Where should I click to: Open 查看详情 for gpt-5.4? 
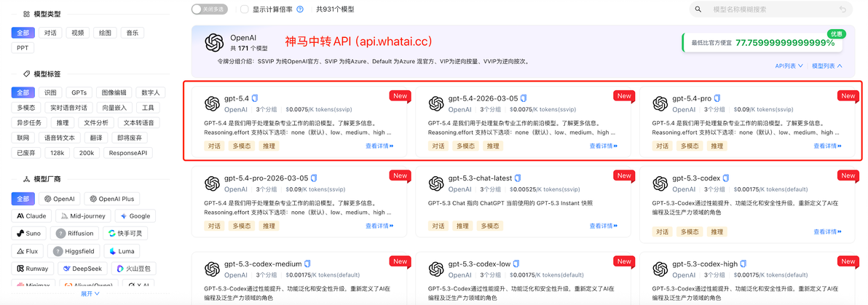[x=380, y=146]
